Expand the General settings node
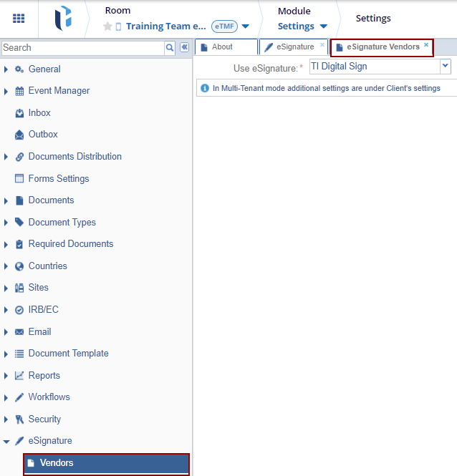 (x=6, y=69)
